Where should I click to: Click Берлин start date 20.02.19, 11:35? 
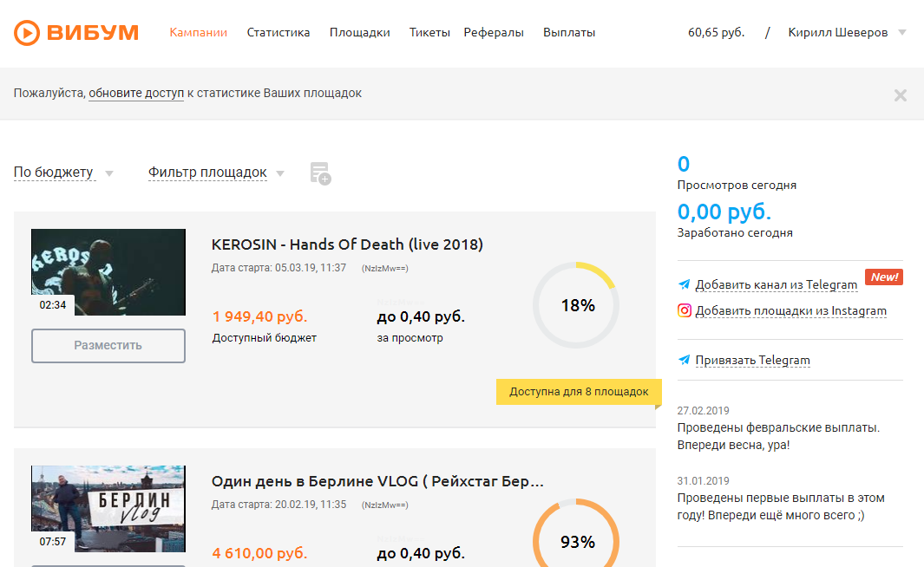(x=279, y=505)
